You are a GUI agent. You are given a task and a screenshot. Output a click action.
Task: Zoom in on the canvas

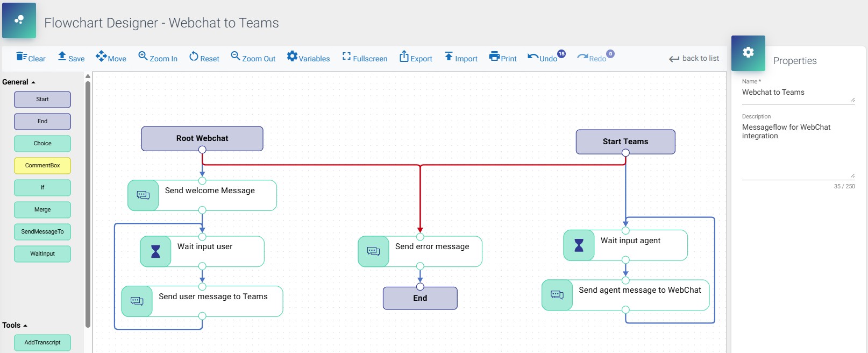[158, 58]
